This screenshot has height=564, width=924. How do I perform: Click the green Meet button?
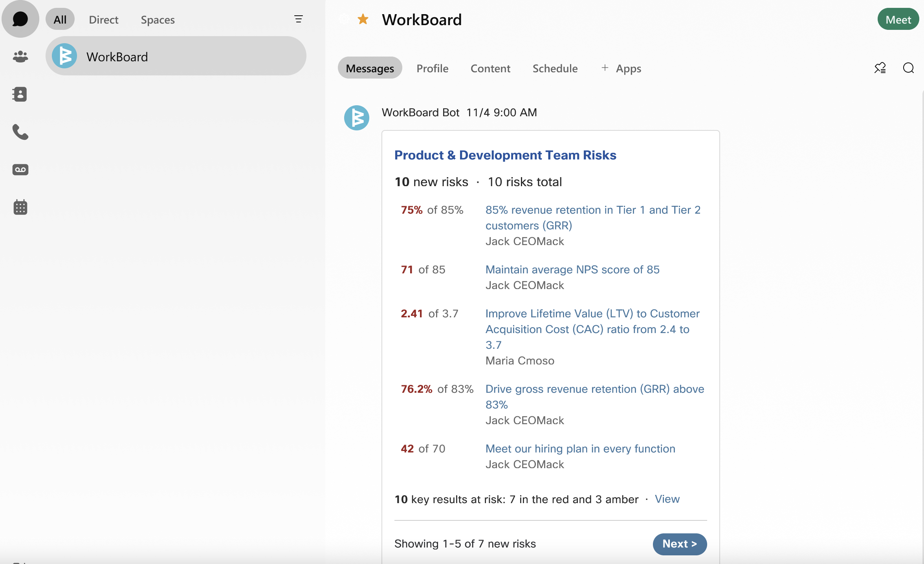coord(898,19)
